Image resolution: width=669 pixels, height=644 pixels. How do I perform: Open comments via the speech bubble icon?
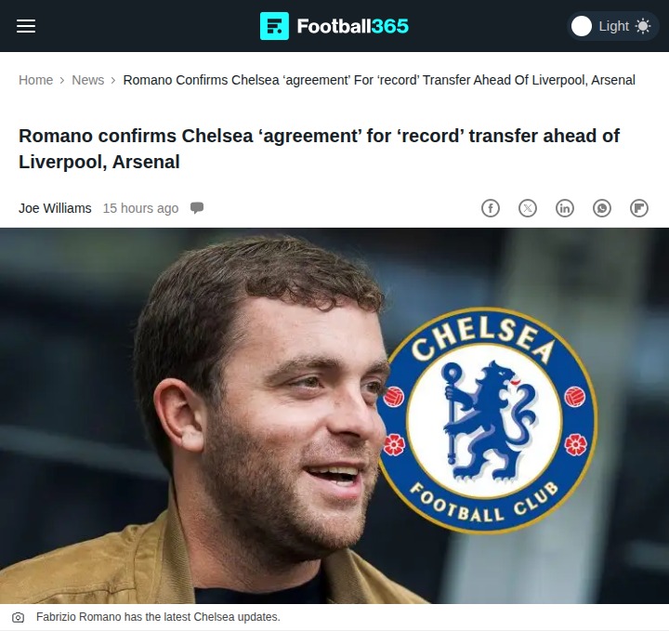(x=197, y=208)
